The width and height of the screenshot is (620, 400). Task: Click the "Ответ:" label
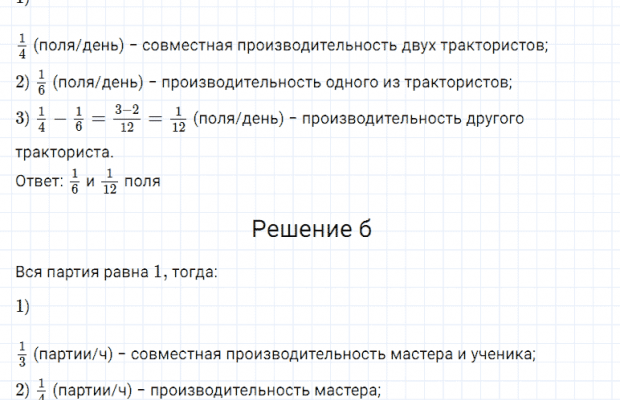pos(40,182)
